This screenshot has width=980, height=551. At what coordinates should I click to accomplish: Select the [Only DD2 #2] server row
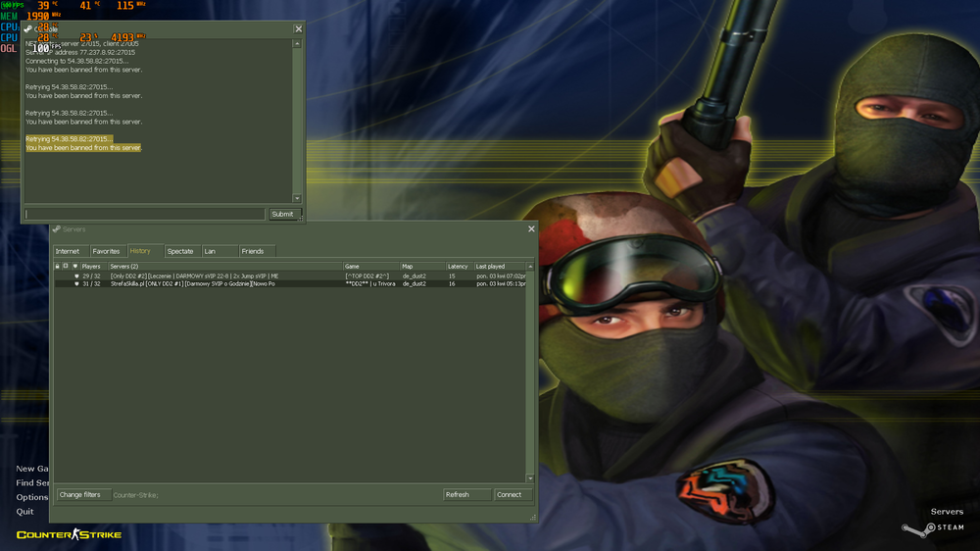coord(290,275)
